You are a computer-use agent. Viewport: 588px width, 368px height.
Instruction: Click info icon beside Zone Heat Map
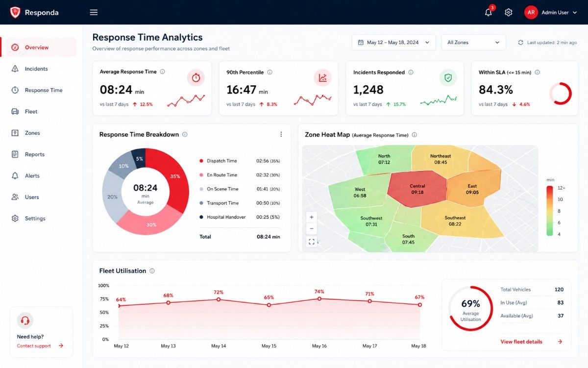tap(415, 135)
